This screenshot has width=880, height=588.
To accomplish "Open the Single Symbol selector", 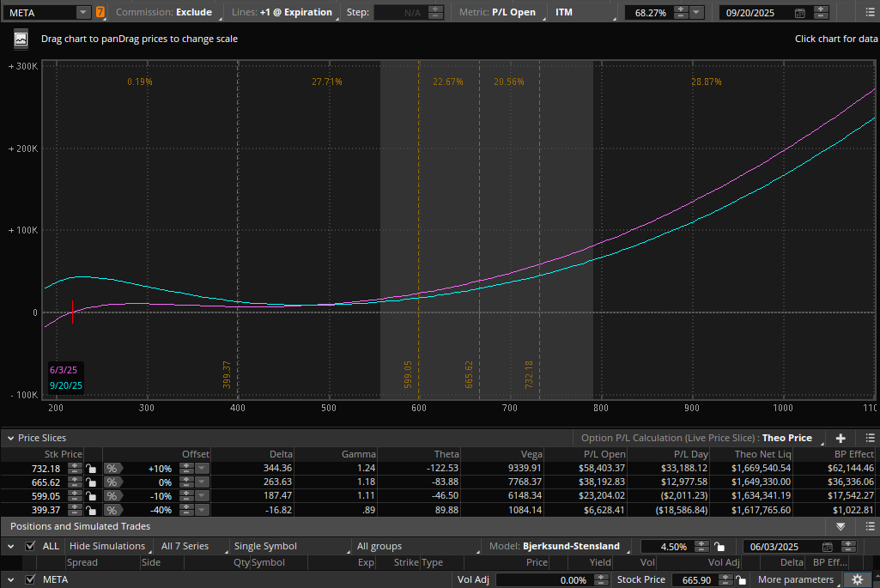I will pyautogui.click(x=291, y=546).
